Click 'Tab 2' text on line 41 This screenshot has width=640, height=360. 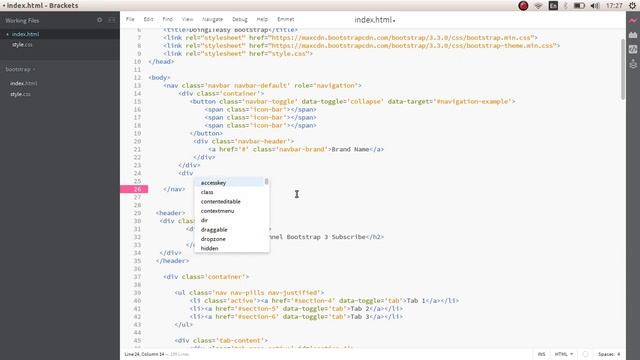click(360, 308)
